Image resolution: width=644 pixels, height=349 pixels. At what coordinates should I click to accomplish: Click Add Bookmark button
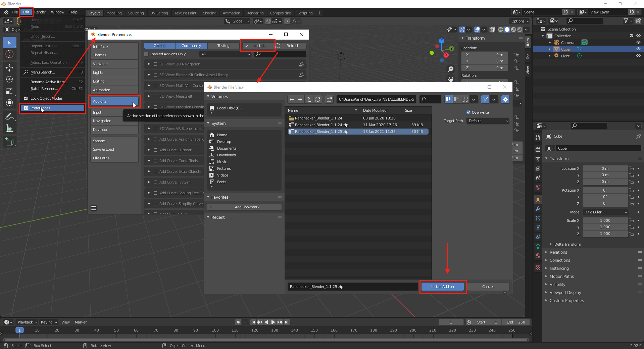point(244,207)
